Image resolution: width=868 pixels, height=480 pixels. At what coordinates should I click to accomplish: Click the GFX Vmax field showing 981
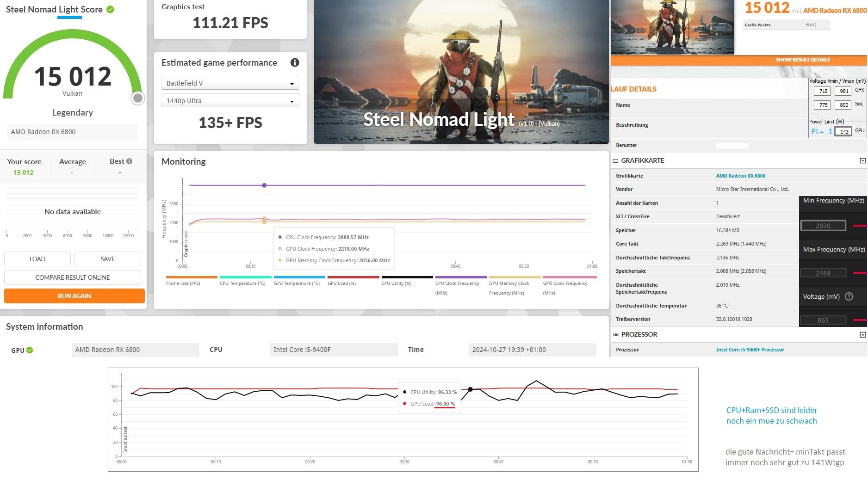click(844, 91)
